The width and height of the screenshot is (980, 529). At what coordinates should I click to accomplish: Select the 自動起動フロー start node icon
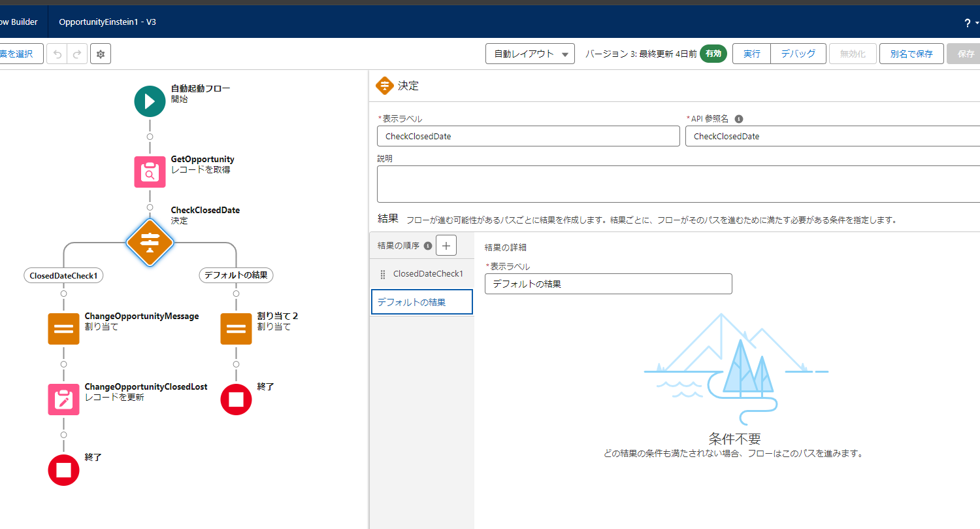tap(150, 101)
